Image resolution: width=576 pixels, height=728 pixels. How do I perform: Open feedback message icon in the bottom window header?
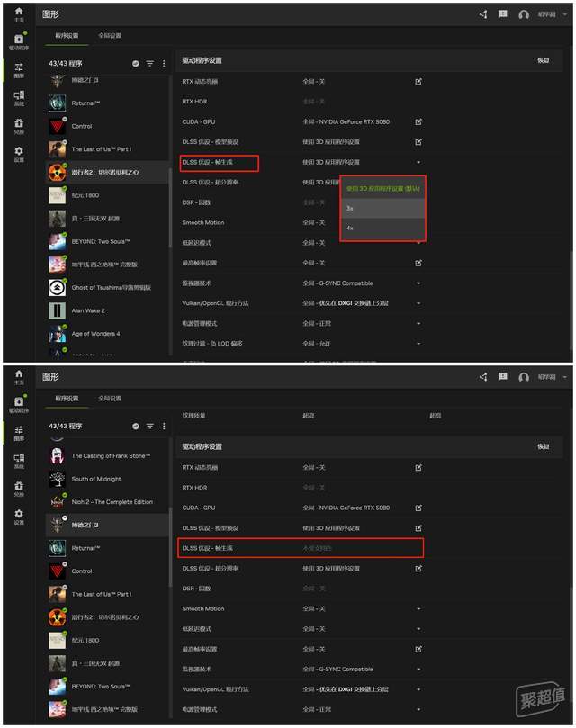coord(502,377)
